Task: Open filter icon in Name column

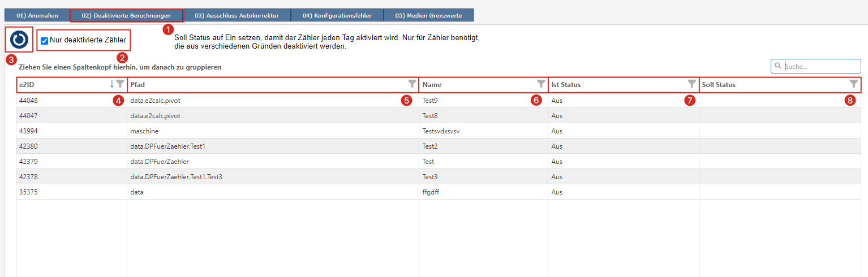Action: 541,84
